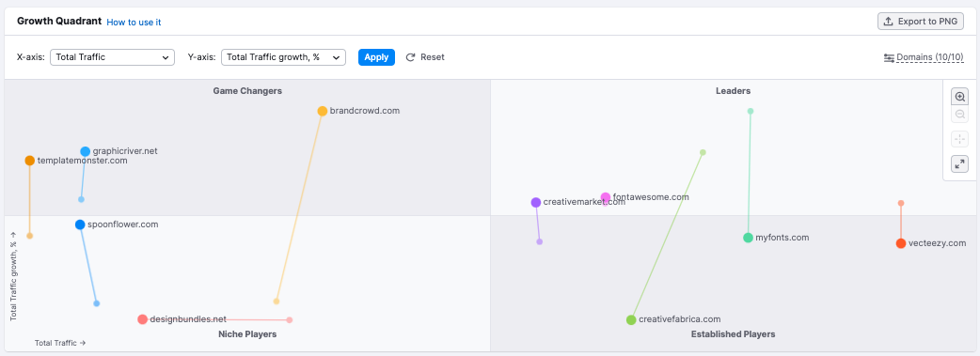Click the Niche Players quadrant label
The height and width of the screenshot is (356, 980).
(x=247, y=334)
